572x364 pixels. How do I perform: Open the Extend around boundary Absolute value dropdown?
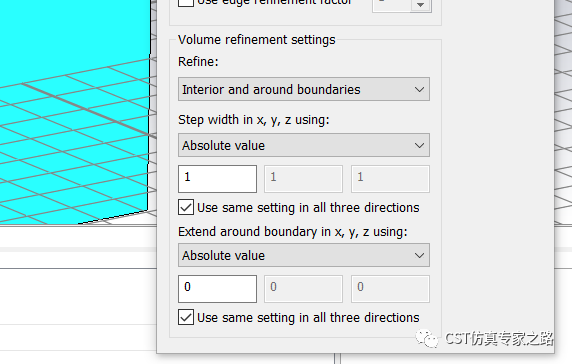(x=304, y=255)
